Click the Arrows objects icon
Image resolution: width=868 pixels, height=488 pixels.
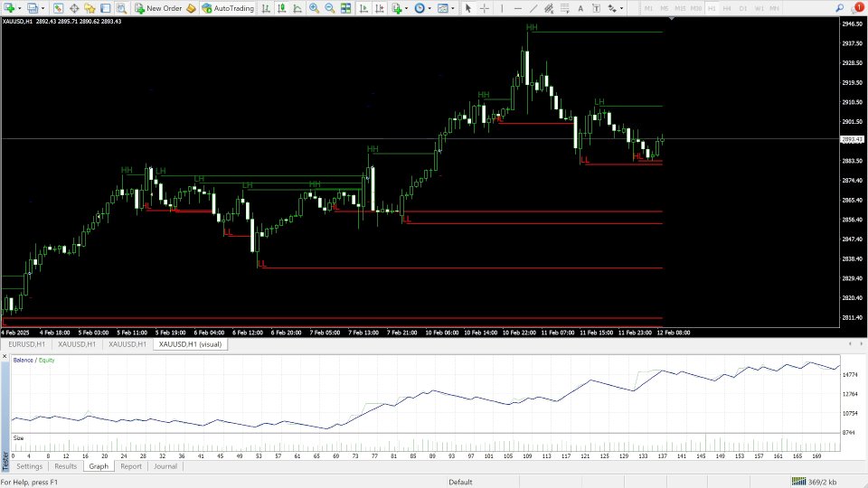click(x=612, y=8)
